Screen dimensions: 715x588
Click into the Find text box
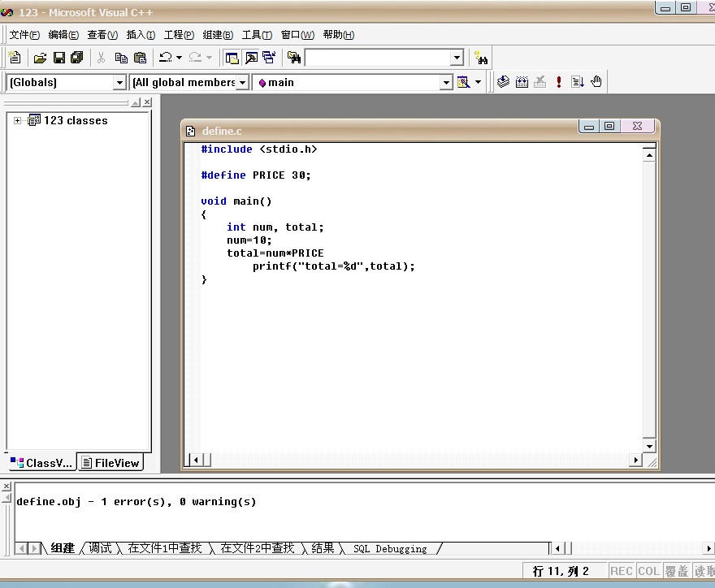click(378, 58)
